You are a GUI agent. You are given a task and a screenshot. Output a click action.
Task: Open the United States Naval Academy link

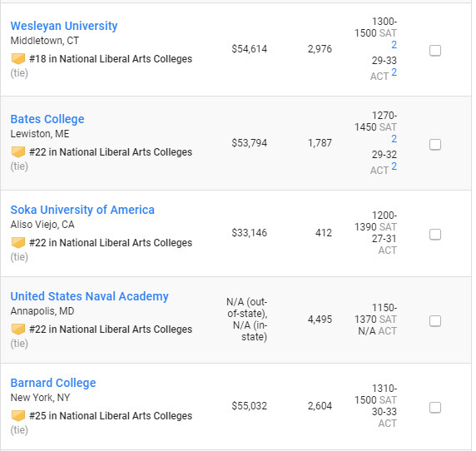click(90, 296)
